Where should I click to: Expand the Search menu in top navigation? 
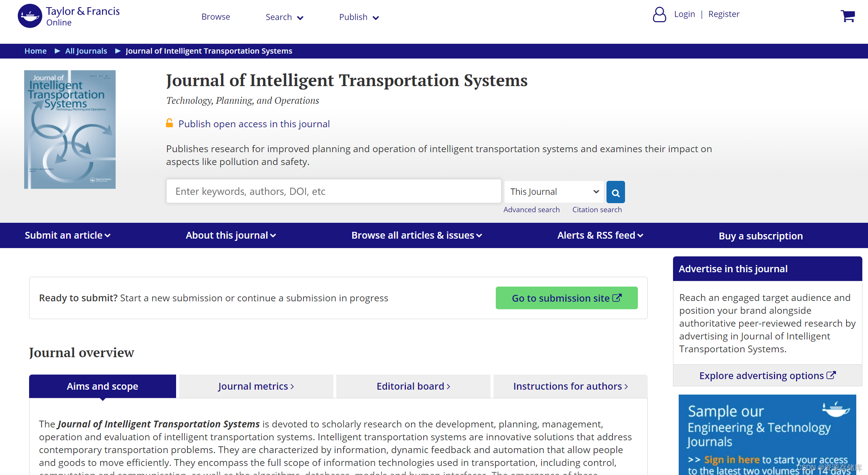284,17
